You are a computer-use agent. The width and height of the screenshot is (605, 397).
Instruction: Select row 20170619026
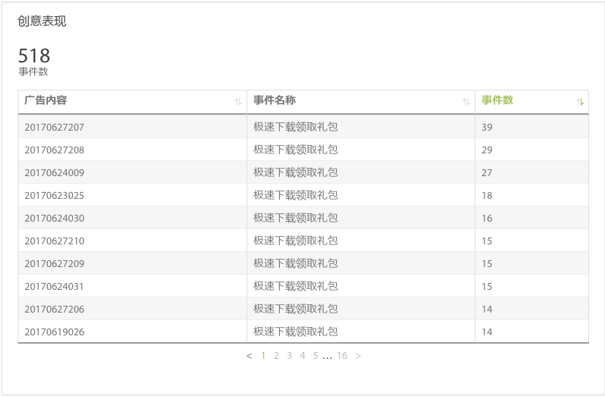[x=303, y=332]
